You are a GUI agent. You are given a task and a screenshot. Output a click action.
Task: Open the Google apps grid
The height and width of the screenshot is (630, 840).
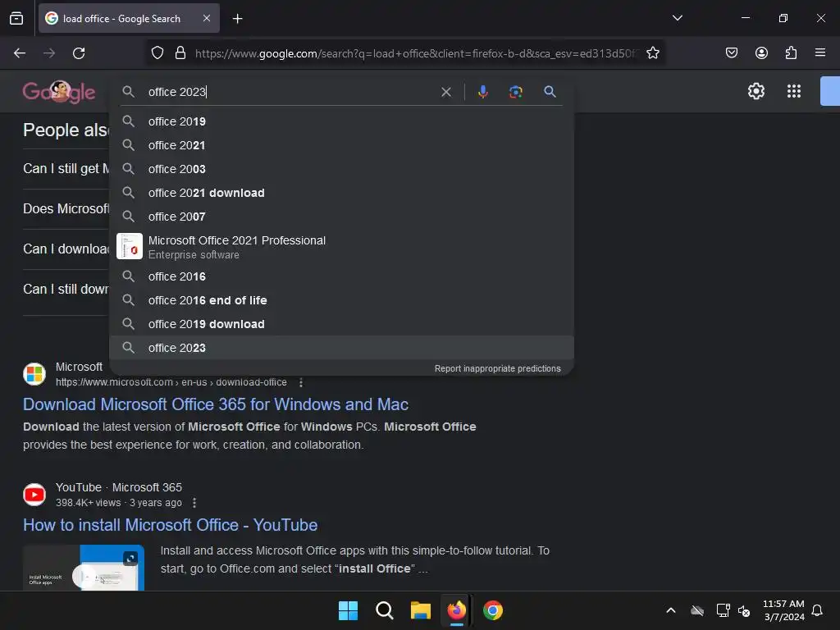(x=794, y=91)
